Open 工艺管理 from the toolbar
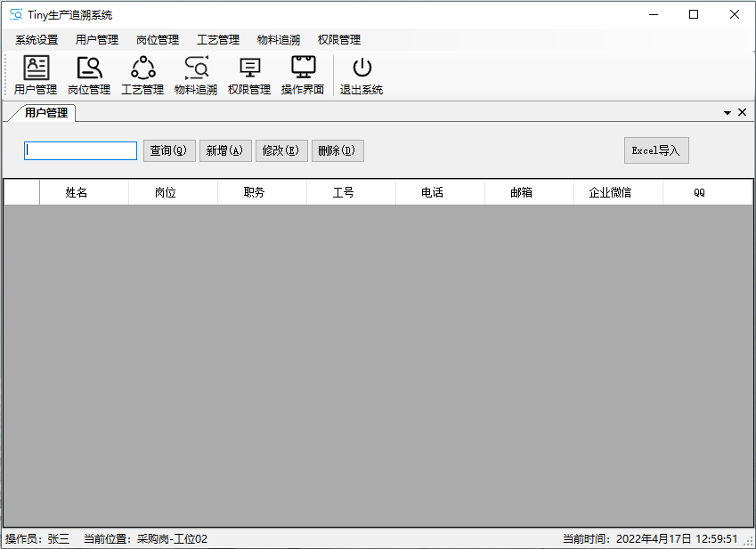The image size is (756, 549). pos(142,75)
